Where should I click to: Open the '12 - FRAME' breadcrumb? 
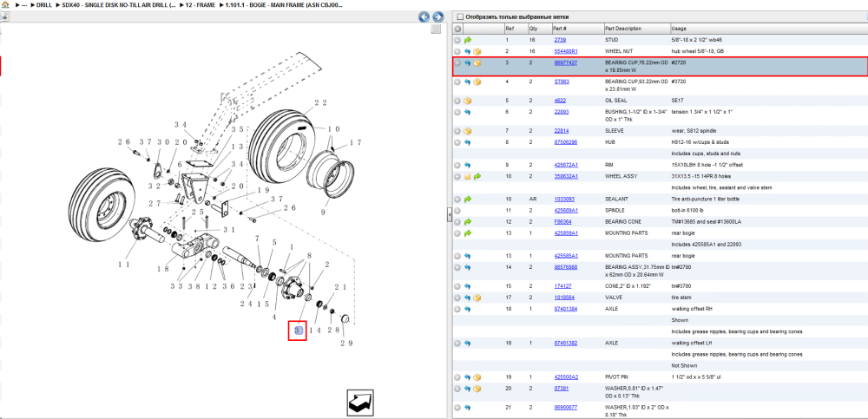point(200,5)
